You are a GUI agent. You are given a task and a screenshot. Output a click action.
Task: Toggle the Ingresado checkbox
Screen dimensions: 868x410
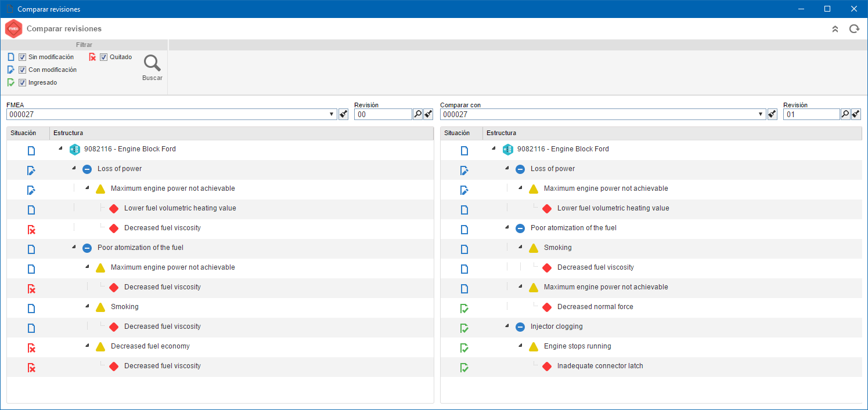point(22,82)
